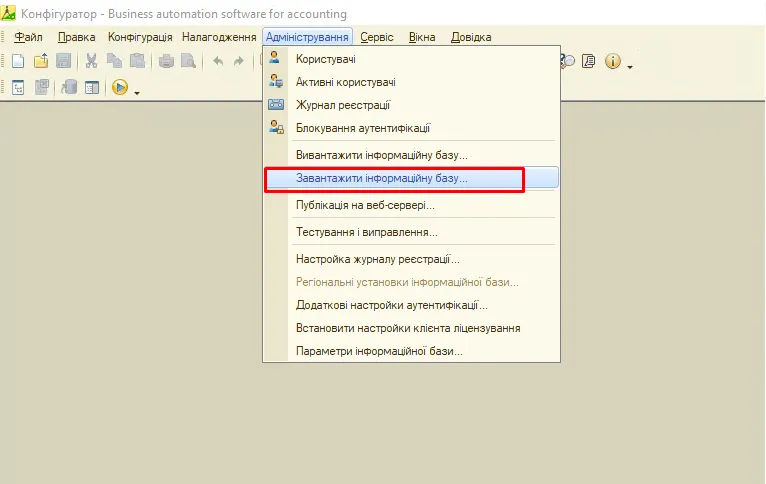Open the Файл menu

click(x=28, y=37)
